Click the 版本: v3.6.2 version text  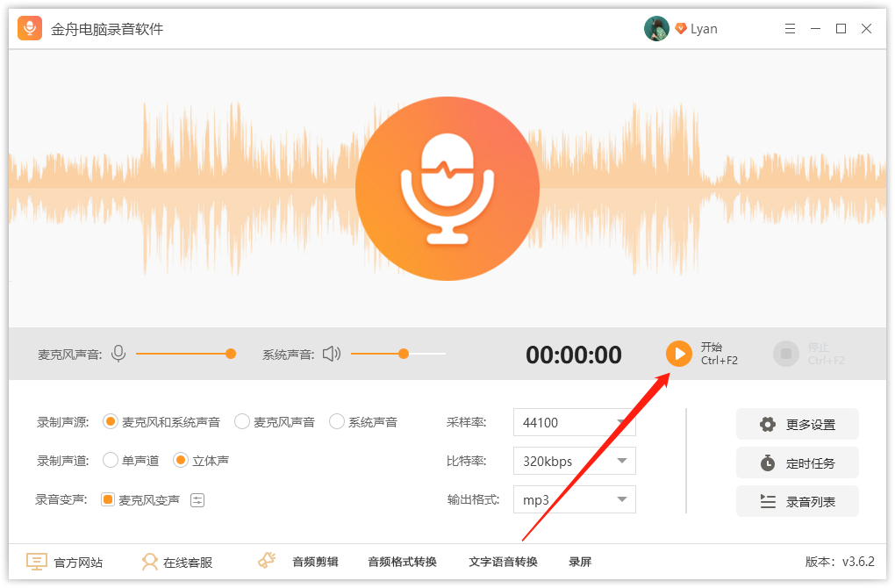pyautogui.click(x=840, y=562)
